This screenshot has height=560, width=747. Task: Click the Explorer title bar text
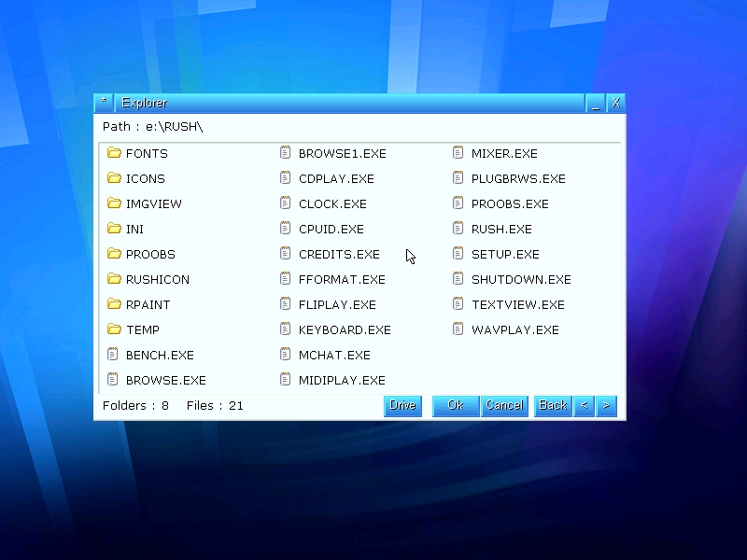[x=144, y=103]
